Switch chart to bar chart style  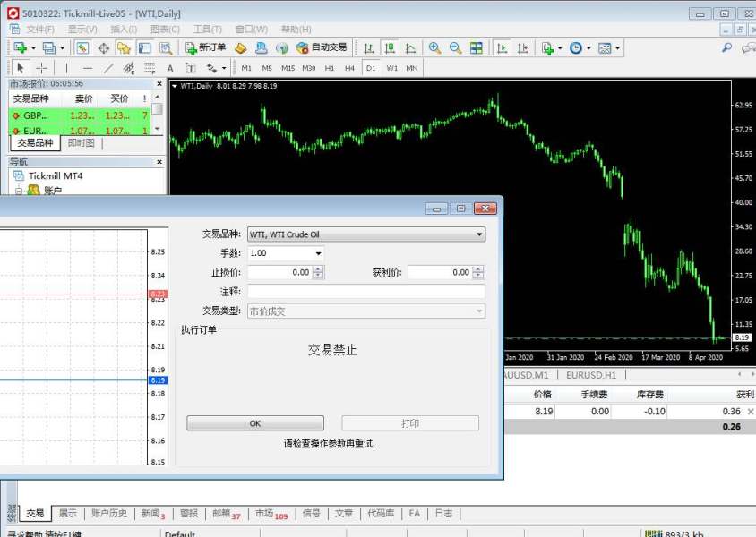(x=369, y=47)
